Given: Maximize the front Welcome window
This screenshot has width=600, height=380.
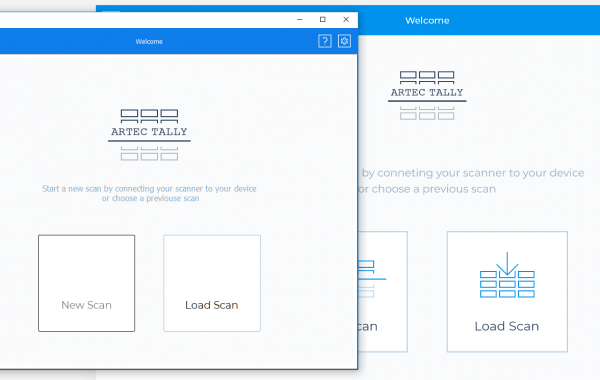Looking at the screenshot, I should point(323,20).
